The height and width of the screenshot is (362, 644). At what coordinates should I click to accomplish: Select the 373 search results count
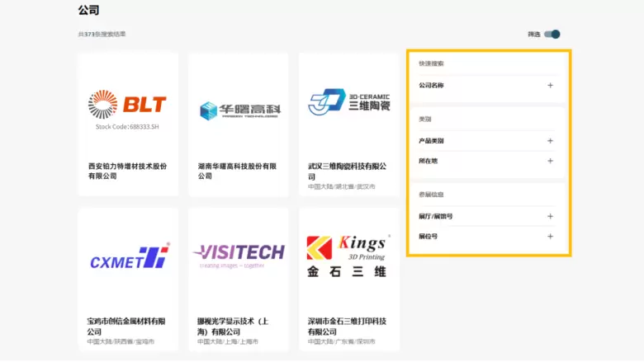(x=102, y=35)
